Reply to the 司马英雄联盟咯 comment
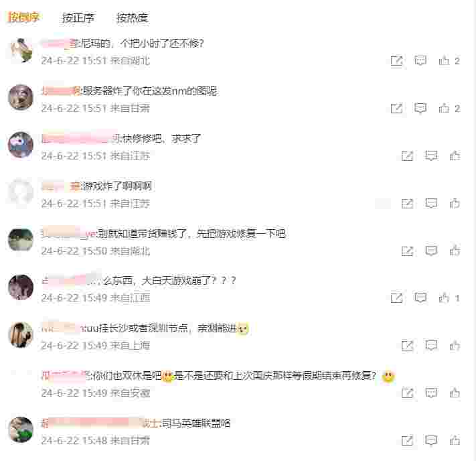The image size is (476, 461). point(431,440)
